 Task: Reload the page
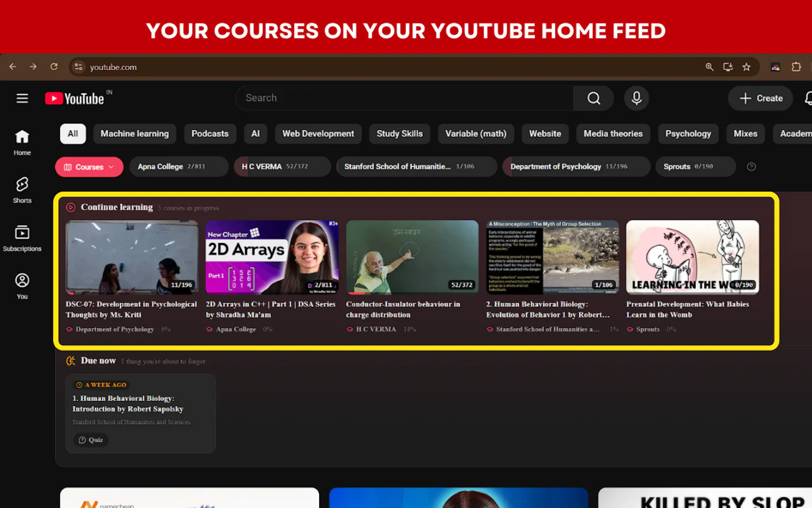(x=54, y=67)
